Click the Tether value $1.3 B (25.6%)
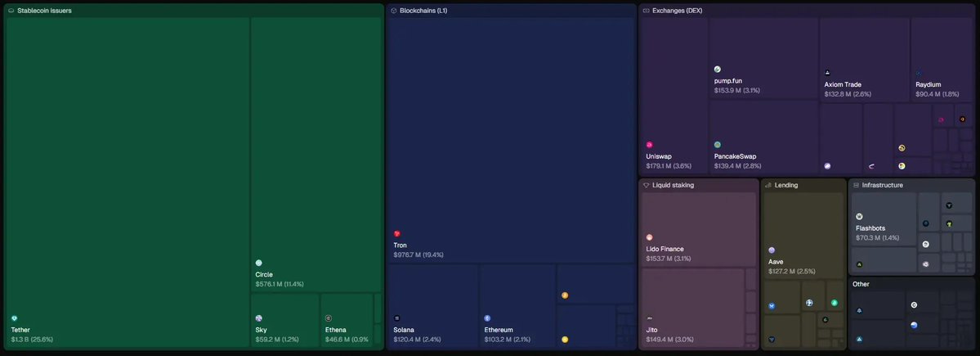This screenshot has height=356, width=980. [x=32, y=340]
